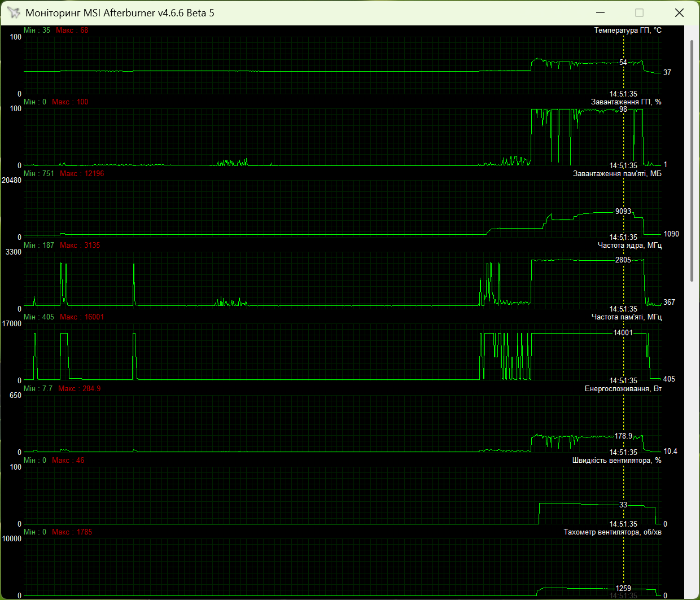This screenshot has height=600, width=700.
Task: Click the 'Макс : 1705' tachometer label
Action: point(72,532)
